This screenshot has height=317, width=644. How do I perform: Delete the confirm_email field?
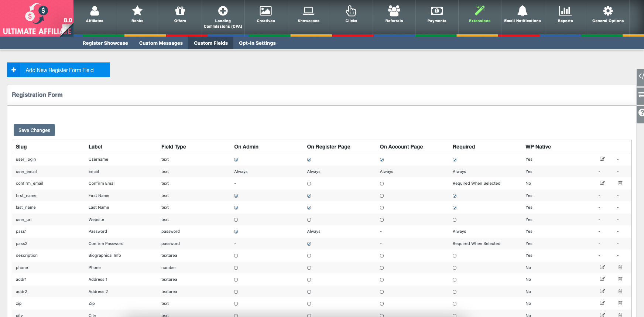[x=620, y=183]
